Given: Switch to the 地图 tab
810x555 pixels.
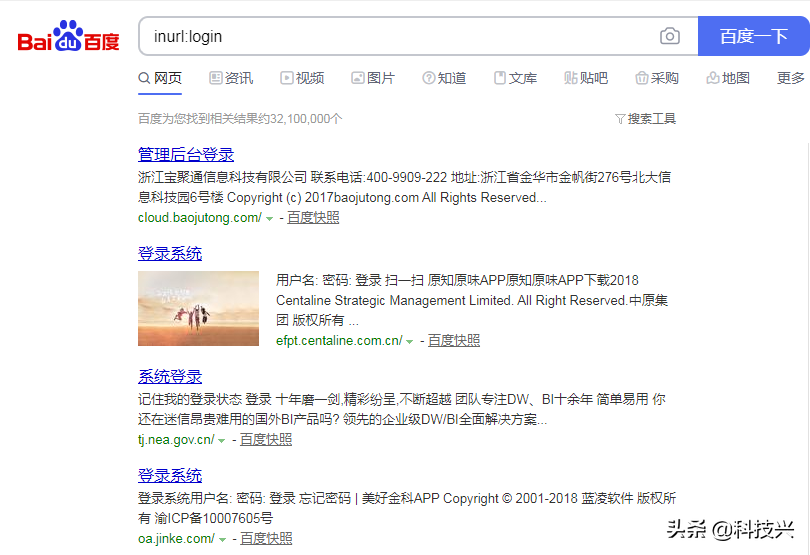Looking at the screenshot, I should coord(728,78).
